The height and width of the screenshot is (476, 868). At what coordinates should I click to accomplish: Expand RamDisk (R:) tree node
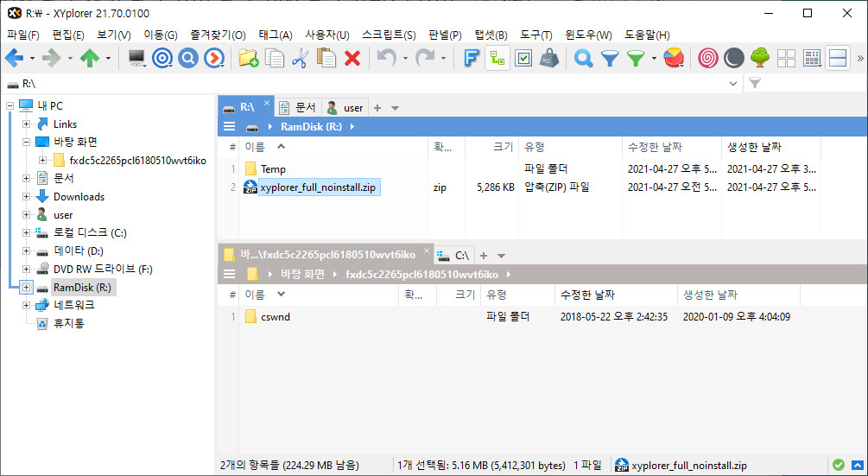point(26,288)
